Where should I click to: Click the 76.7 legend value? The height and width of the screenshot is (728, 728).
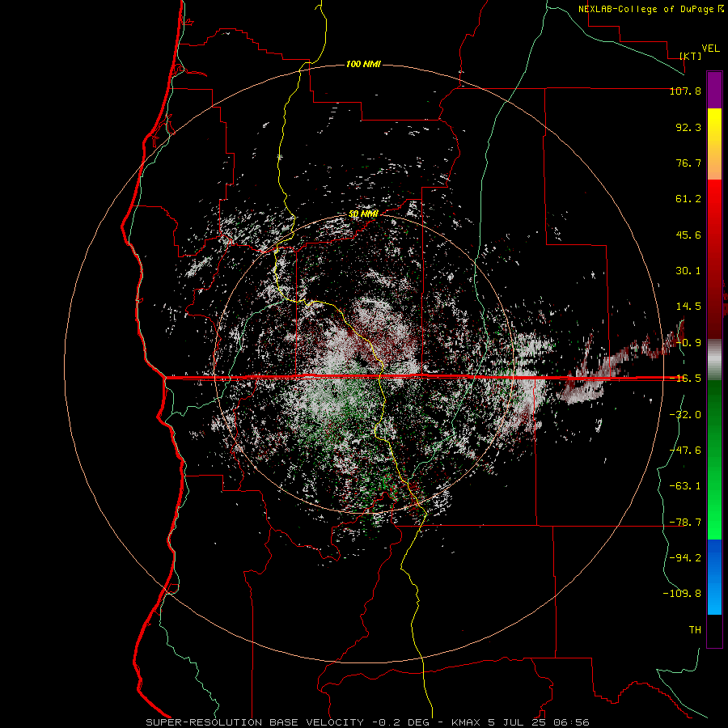[688, 163]
